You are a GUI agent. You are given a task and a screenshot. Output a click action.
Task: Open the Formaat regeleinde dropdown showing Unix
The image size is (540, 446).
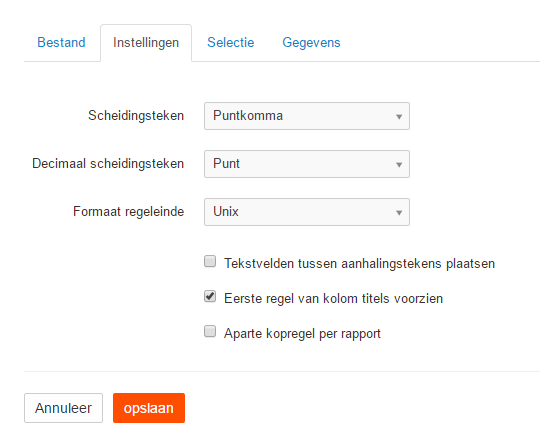(307, 212)
